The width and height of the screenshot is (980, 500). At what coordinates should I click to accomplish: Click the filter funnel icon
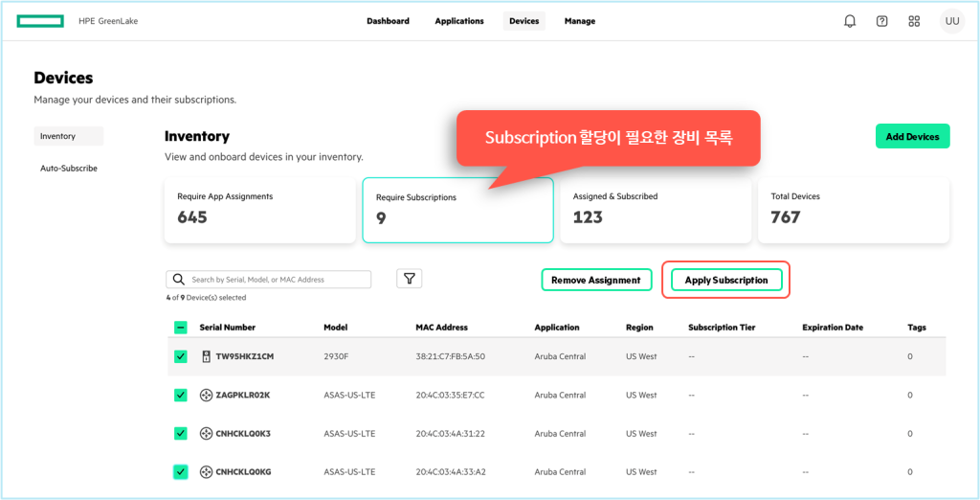click(410, 279)
